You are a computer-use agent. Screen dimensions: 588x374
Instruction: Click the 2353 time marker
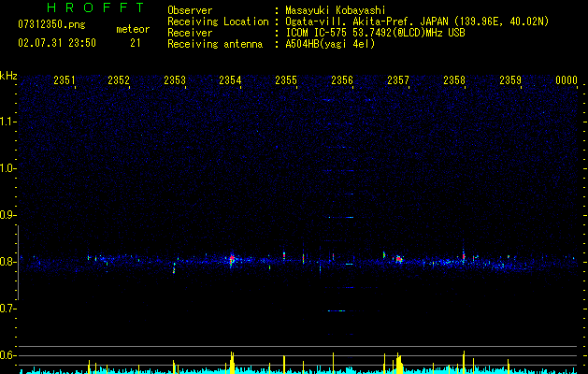tap(175, 80)
